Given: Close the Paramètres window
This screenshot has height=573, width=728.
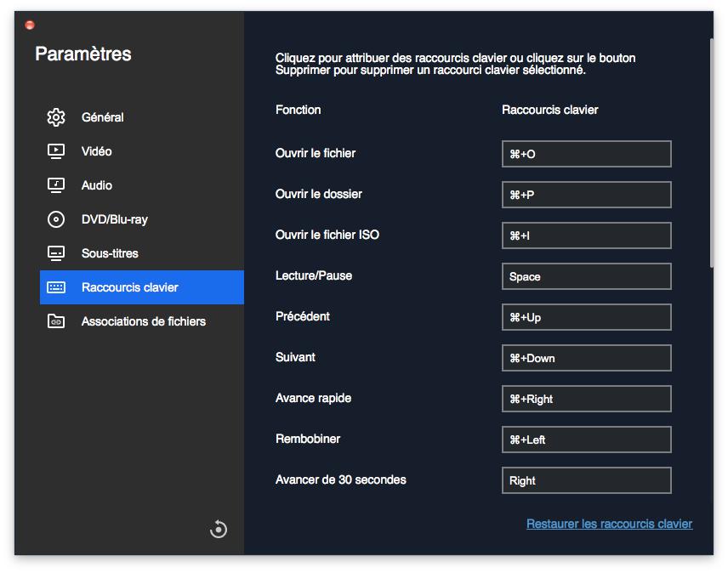Looking at the screenshot, I should (x=31, y=26).
